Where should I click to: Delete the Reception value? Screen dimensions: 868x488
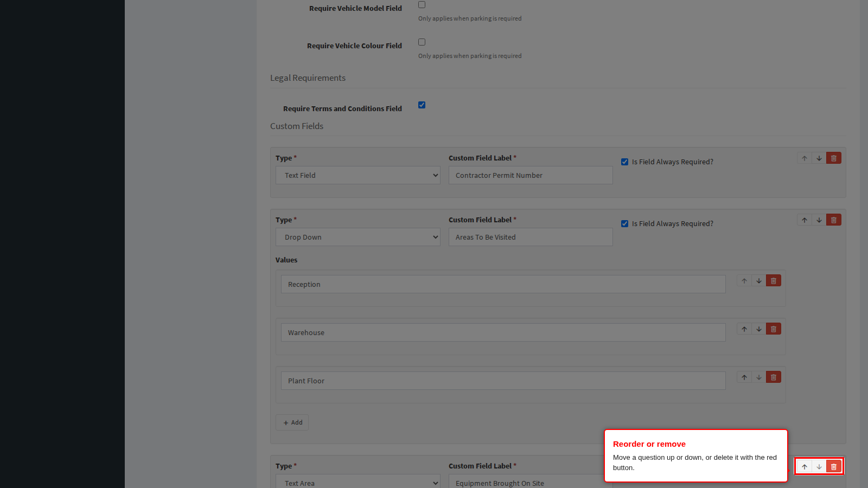pos(774,281)
